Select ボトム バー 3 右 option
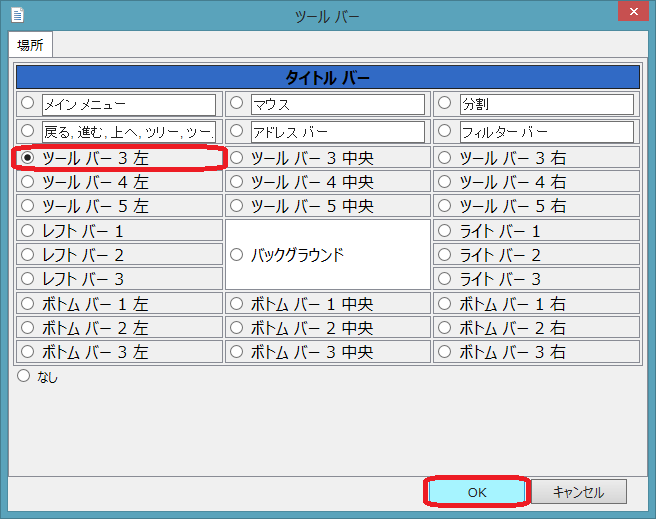Image resolution: width=656 pixels, height=519 pixels. pyautogui.click(x=446, y=352)
